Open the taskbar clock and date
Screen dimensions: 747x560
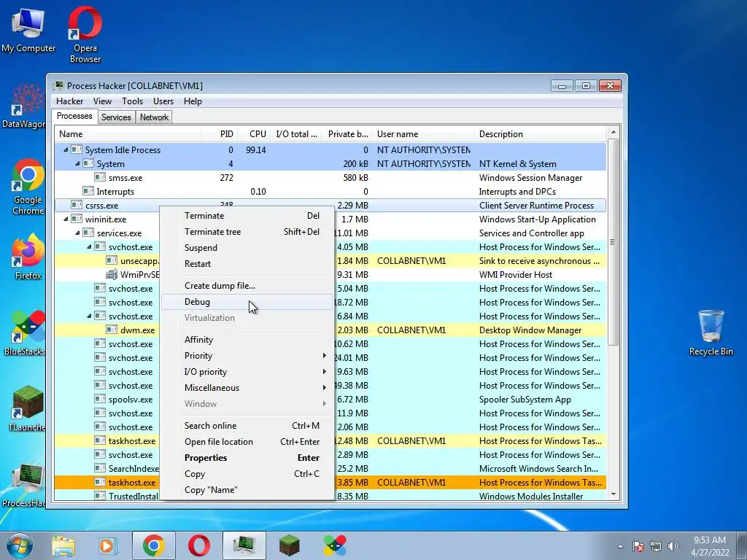(709, 546)
